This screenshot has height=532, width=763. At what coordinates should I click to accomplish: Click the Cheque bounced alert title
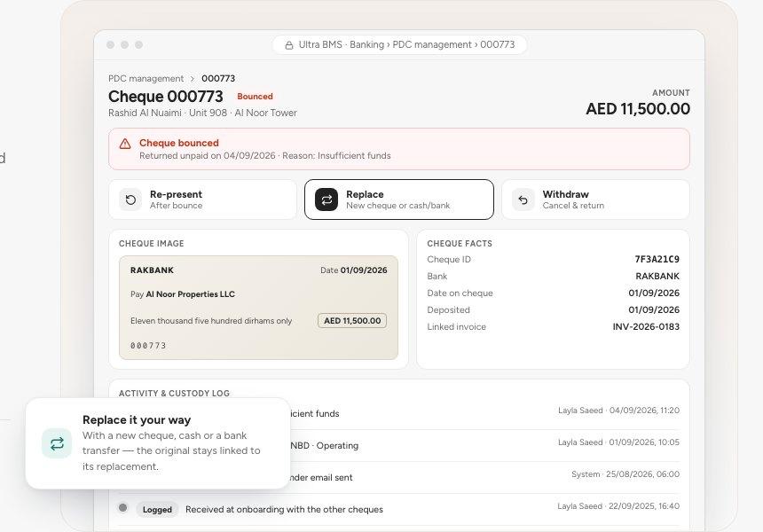(x=179, y=143)
